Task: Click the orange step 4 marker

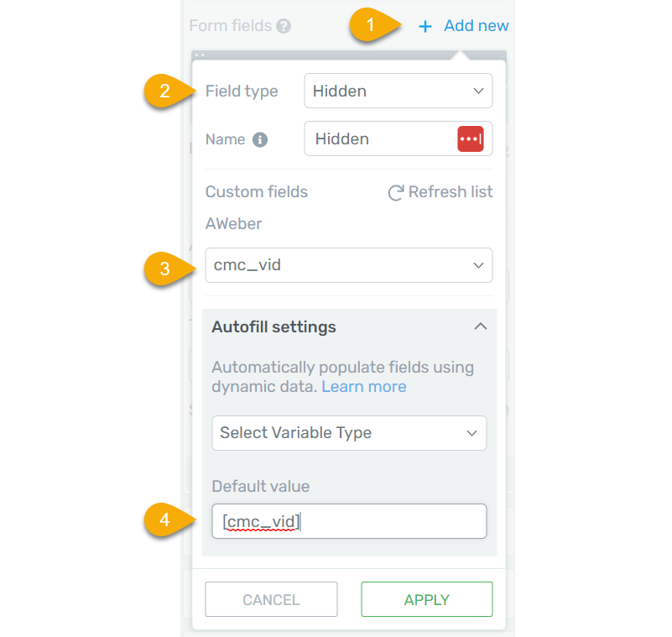Action: tap(165, 520)
